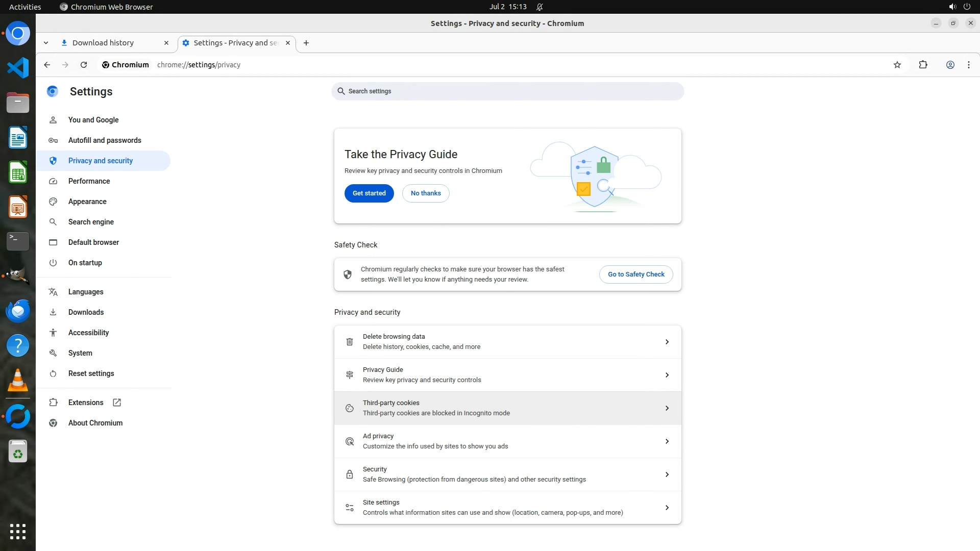Launch Visual Studio Code from dock
980x551 pixels.
(x=18, y=68)
